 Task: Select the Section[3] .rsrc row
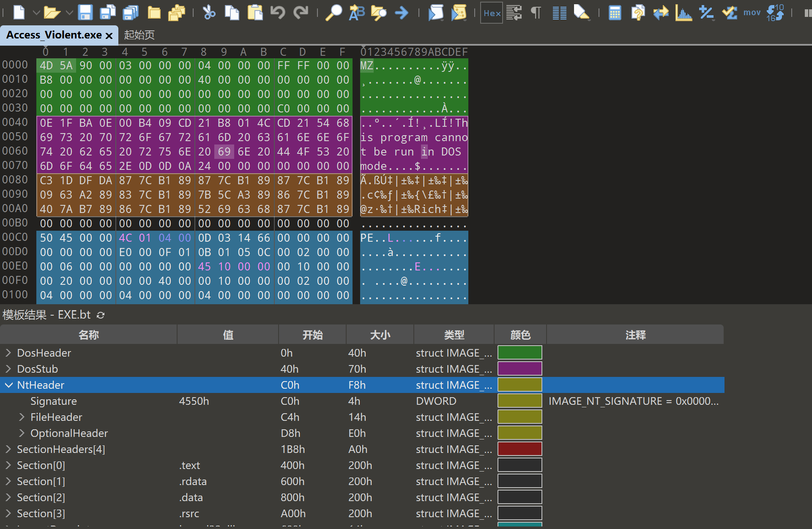[362, 513]
